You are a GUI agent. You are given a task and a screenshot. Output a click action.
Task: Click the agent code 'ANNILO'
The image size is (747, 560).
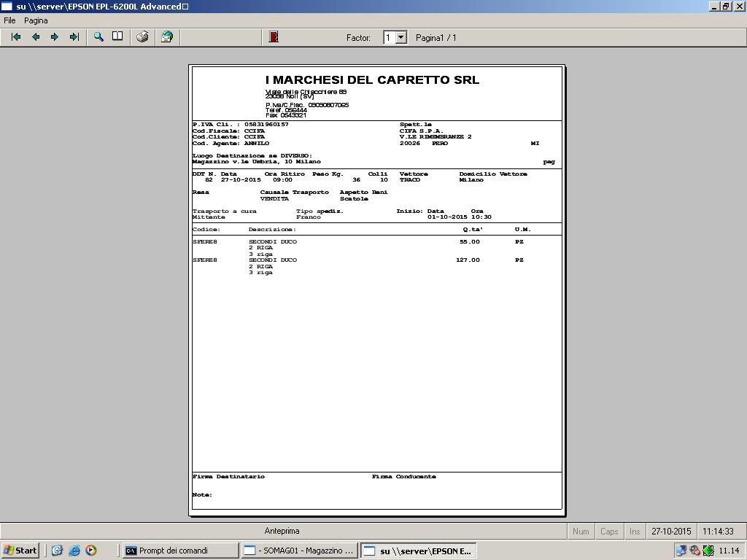256,144
